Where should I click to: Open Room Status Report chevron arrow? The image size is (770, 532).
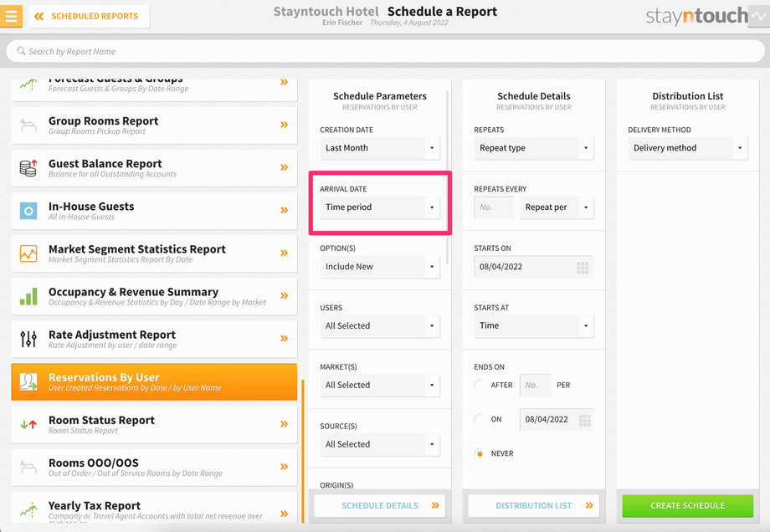click(284, 423)
